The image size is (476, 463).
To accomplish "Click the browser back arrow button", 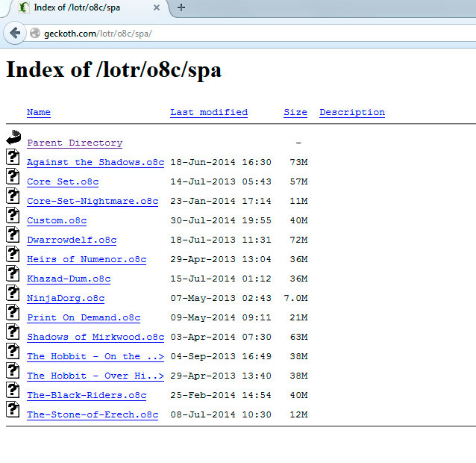I will pyautogui.click(x=14, y=33).
